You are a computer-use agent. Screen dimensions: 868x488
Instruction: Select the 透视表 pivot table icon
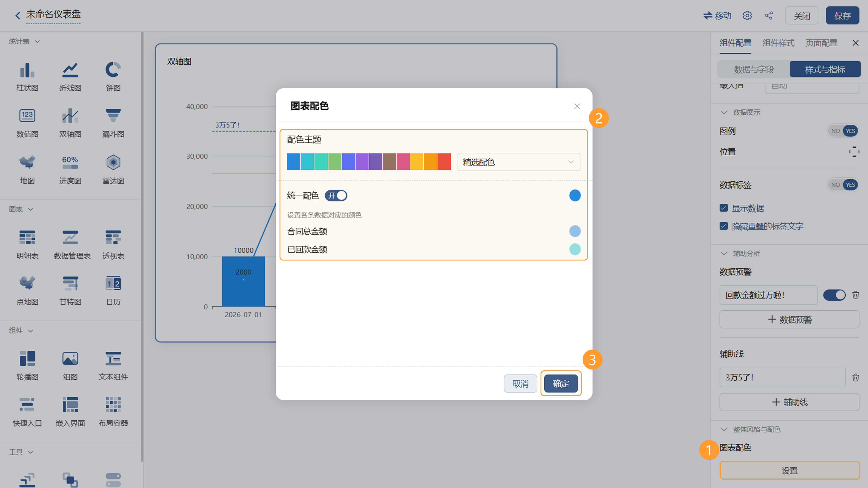113,238
